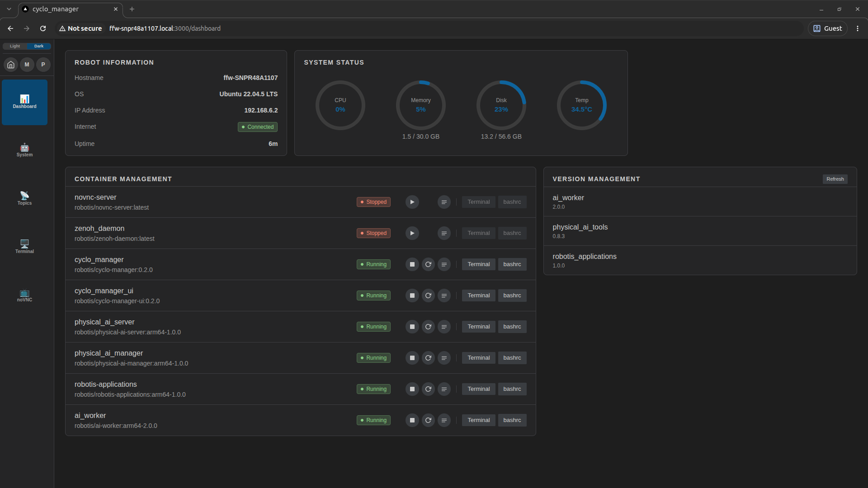Open logs for novnc-server container
868x488 pixels.
[x=444, y=202]
